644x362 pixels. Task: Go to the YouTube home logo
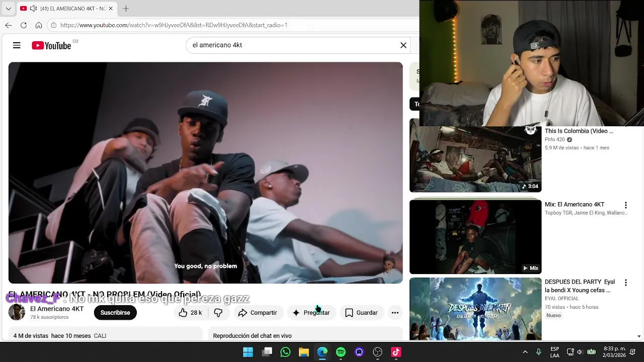51,45
